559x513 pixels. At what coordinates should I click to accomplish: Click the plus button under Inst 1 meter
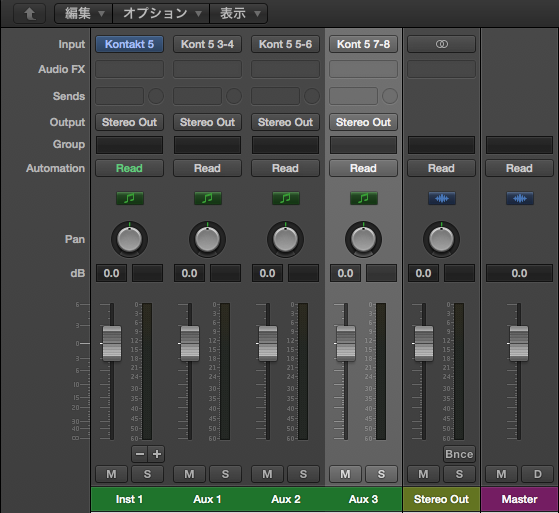(156, 454)
